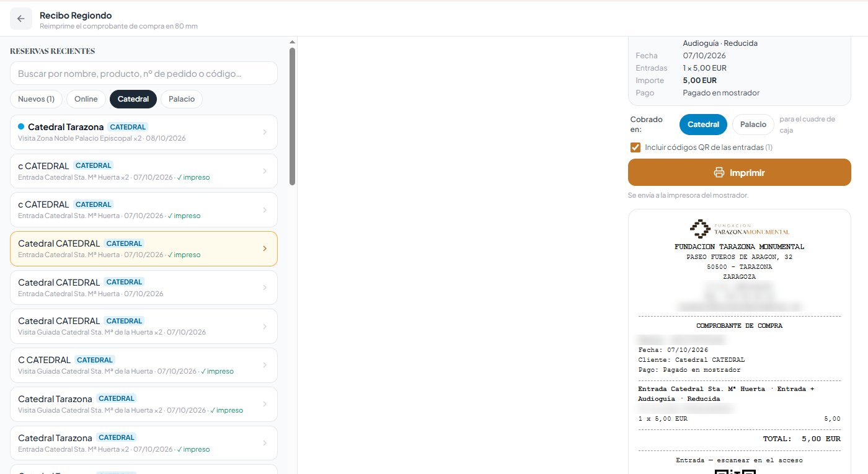
Task: Select the Catedral filter chip
Action: pyautogui.click(x=133, y=99)
